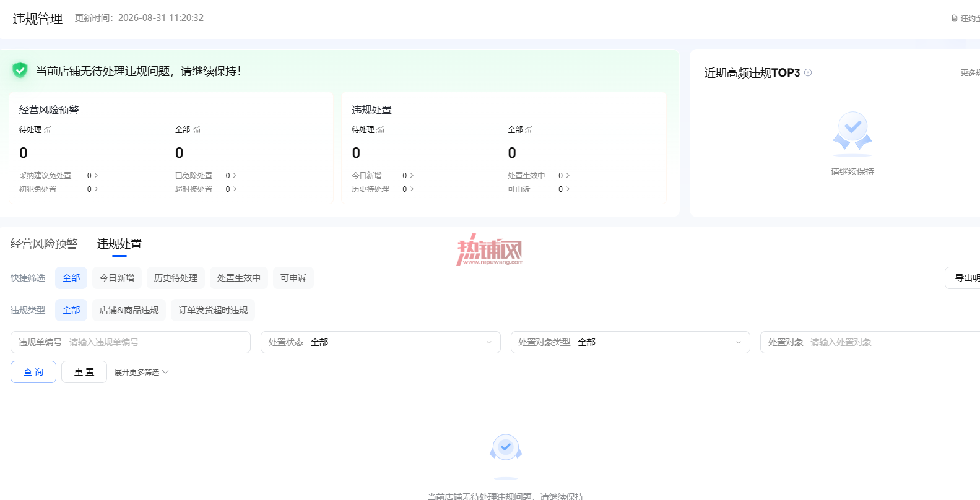
Task: Open the 处置状态 dropdown
Action: (381, 342)
